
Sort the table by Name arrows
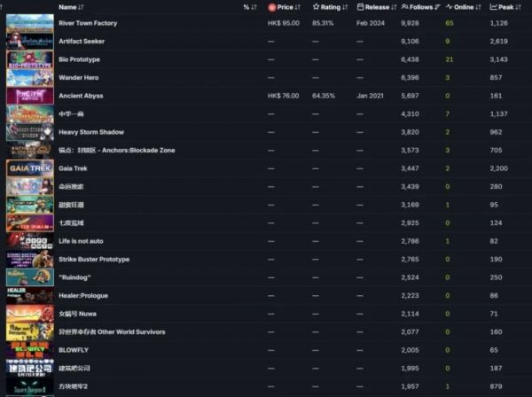[82, 7]
